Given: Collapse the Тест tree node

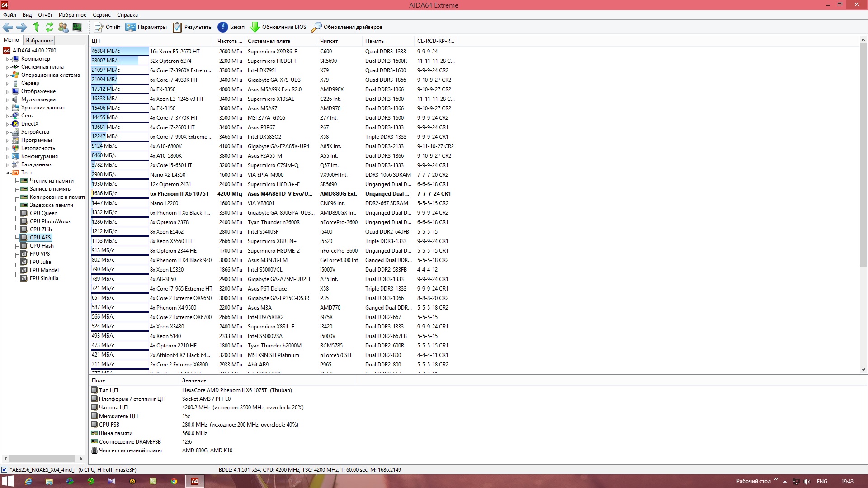Looking at the screenshot, I should 7,173.
